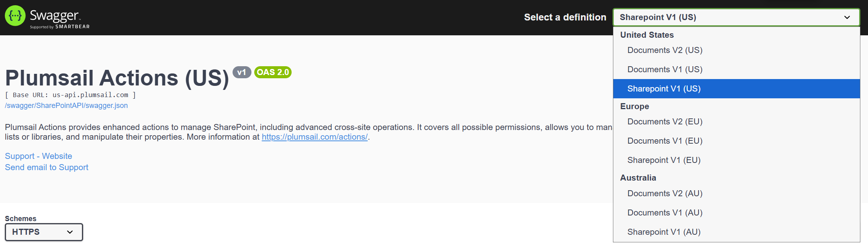Viewport: 868px width, 250px height.
Task: Select Sharepoint V1 (AU) from the definition list
Action: 664,232
